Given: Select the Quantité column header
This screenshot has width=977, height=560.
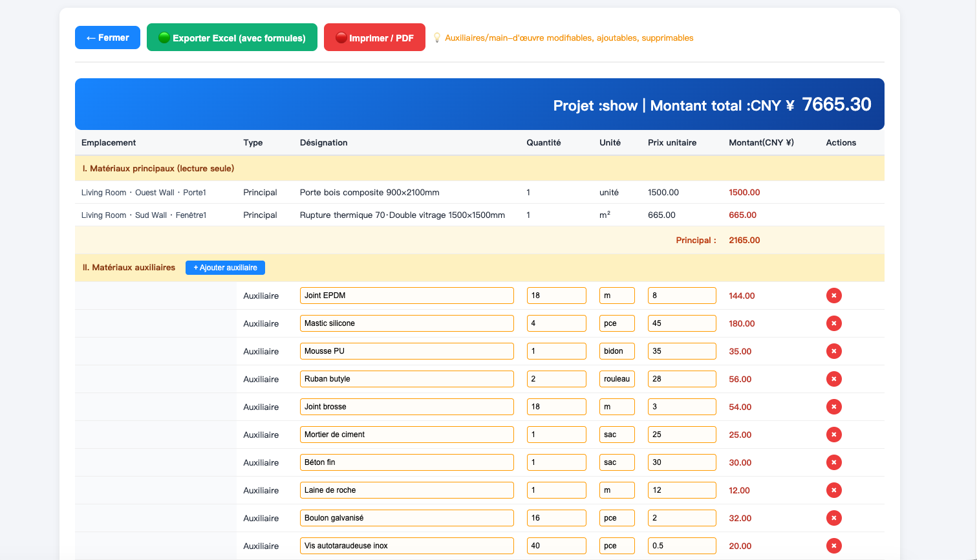Looking at the screenshot, I should 544,143.
